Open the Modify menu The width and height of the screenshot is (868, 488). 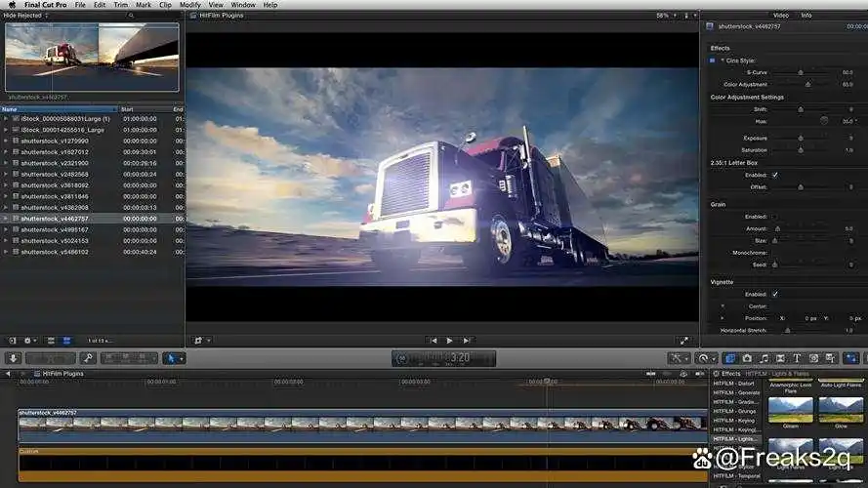[189, 5]
